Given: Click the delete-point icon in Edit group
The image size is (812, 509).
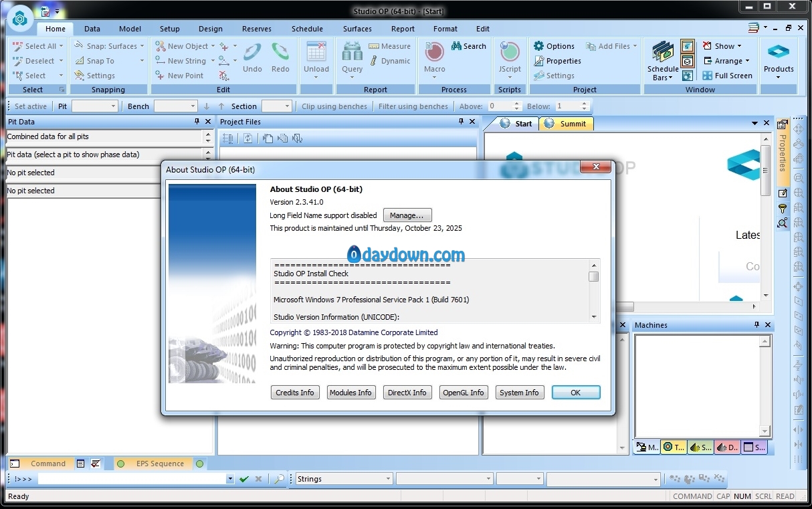Looking at the screenshot, I should [x=223, y=76].
